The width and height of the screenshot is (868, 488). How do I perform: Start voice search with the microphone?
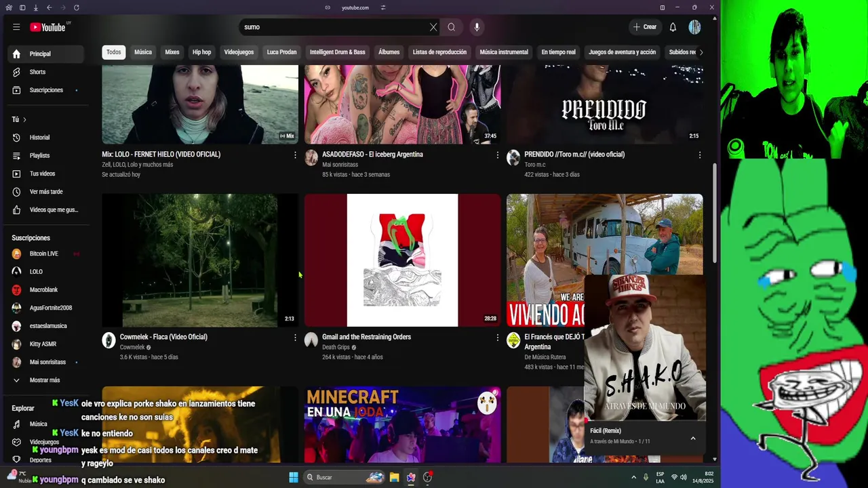click(477, 27)
